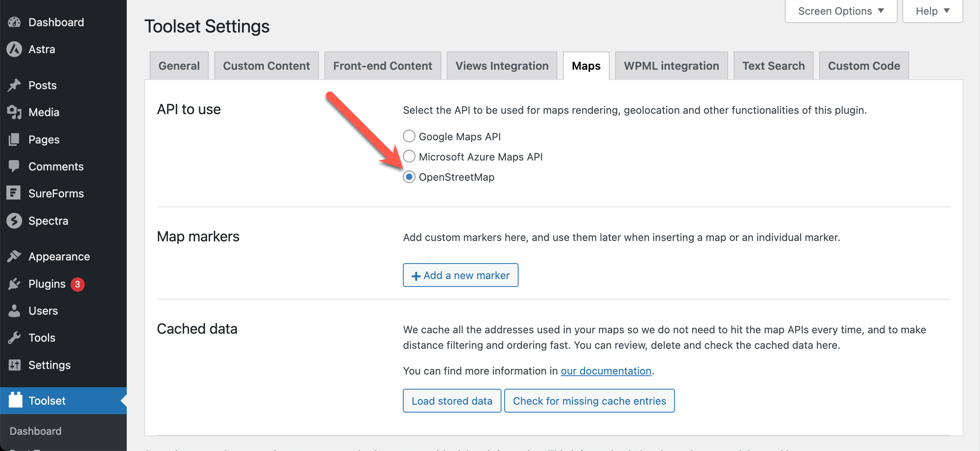Viewport: 980px width, 451px height.
Task: Expand the Screen Options panel
Action: pyautogui.click(x=841, y=11)
